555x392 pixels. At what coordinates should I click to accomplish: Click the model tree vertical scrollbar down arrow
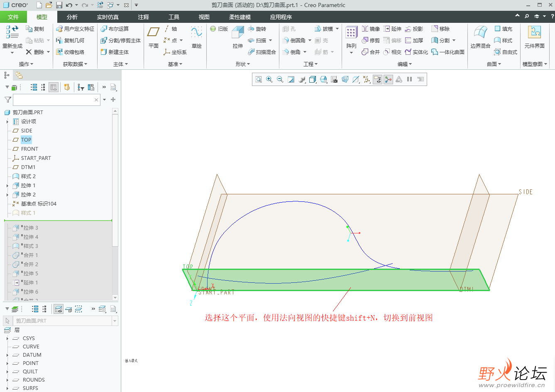pos(115,298)
